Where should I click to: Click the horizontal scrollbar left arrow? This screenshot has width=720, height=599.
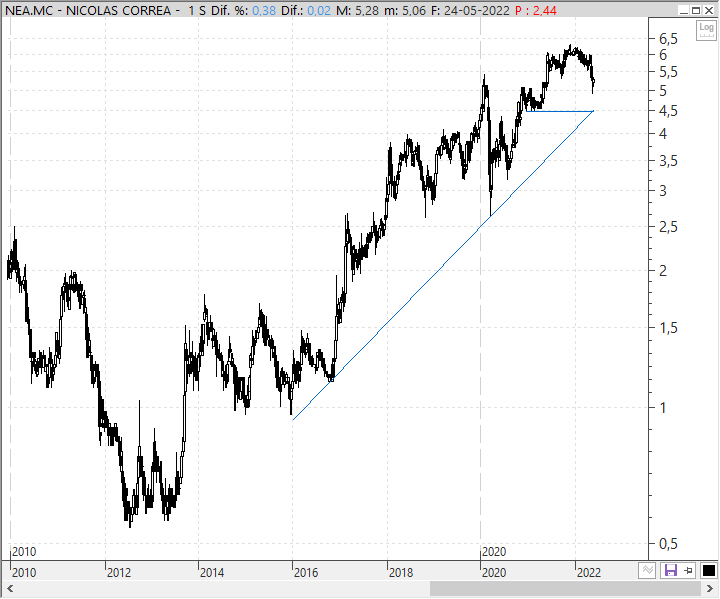[10, 588]
